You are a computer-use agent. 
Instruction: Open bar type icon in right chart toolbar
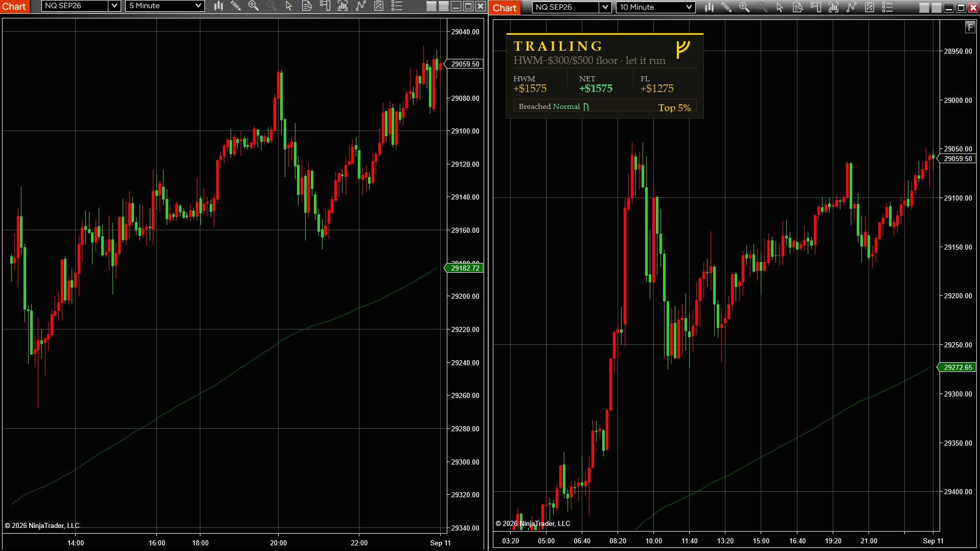pyautogui.click(x=709, y=7)
